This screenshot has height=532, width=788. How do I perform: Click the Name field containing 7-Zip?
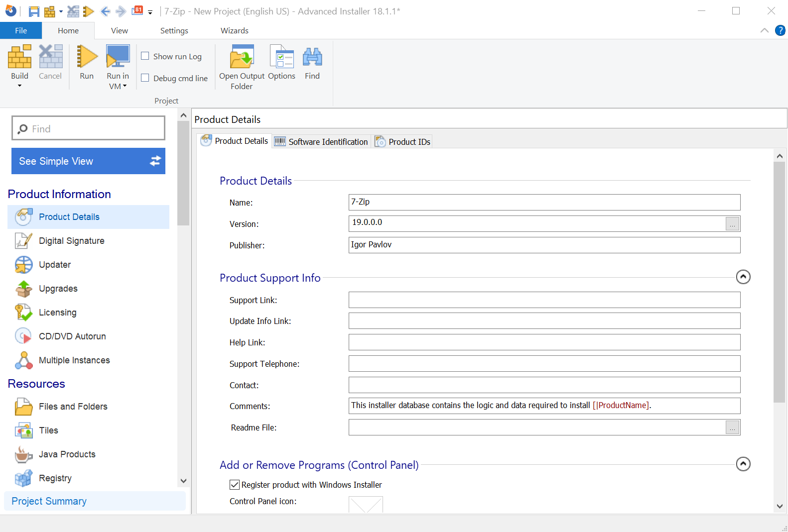[x=544, y=202]
